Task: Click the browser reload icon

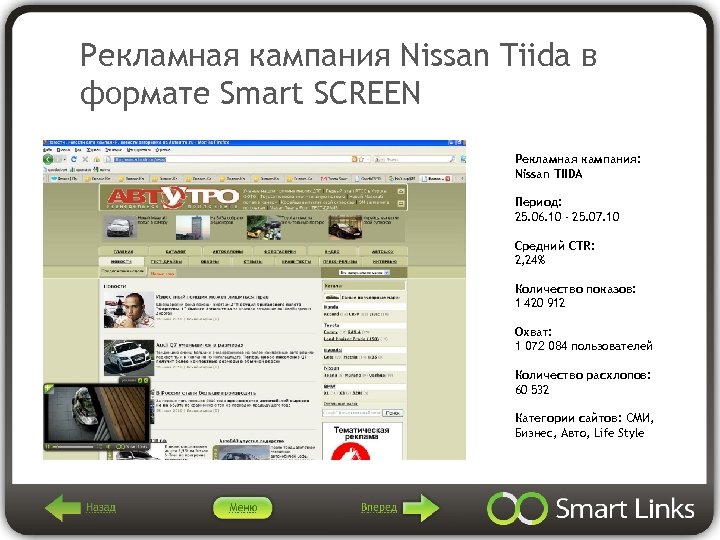Action: [73, 159]
